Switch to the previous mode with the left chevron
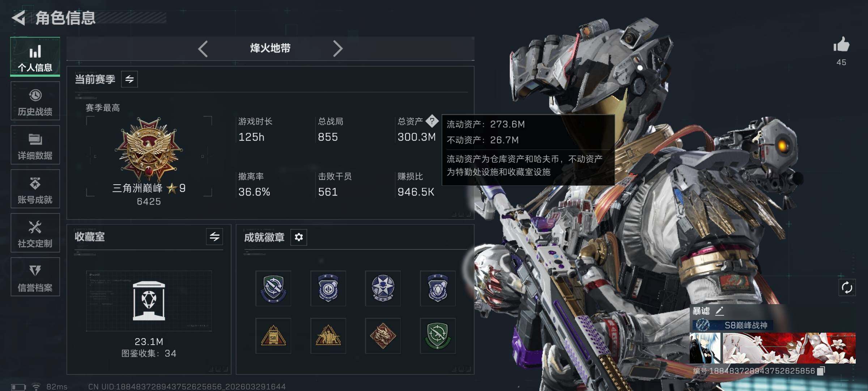This screenshot has width=868, height=391. coord(203,49)
